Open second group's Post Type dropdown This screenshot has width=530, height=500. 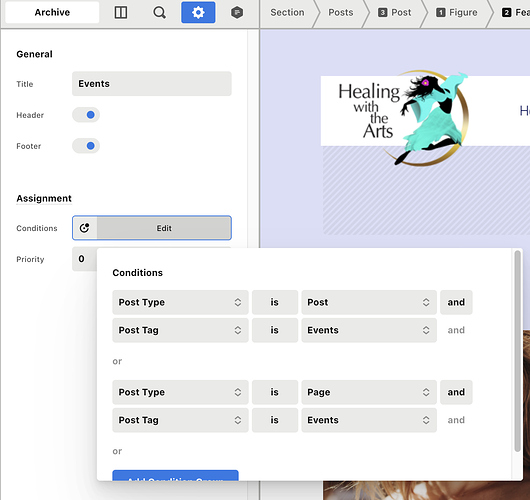(180, 392)
